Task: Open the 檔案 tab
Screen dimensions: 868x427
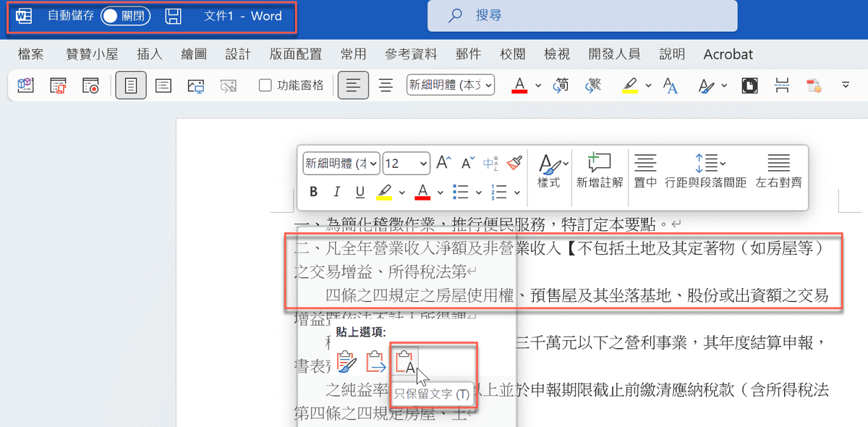Action: [31, 54]
